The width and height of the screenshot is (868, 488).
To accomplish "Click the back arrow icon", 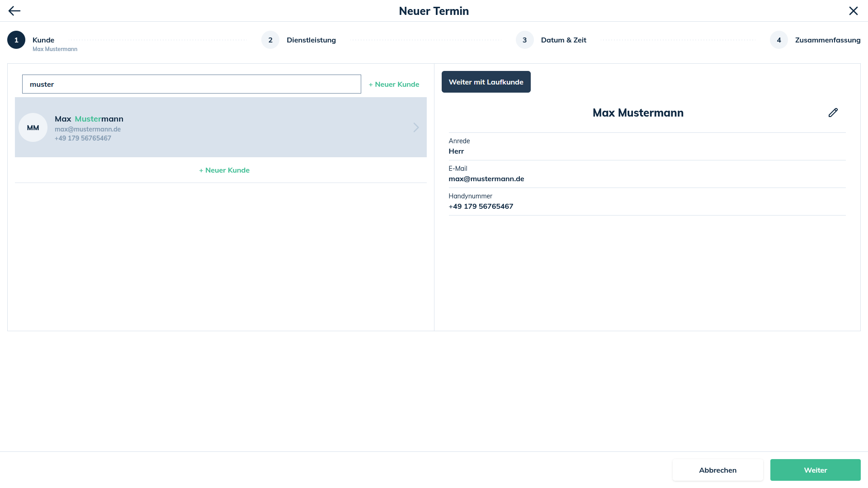I will [x=14, y=11].
